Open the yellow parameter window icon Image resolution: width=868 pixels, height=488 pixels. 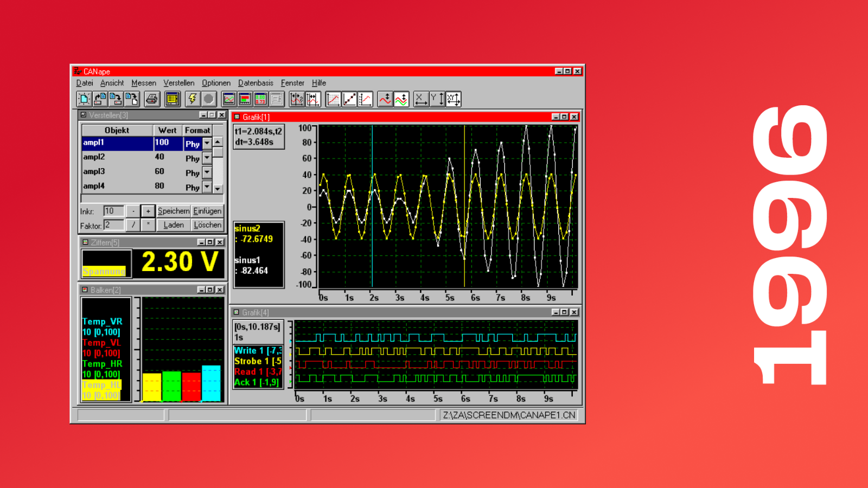coord(173,99)
